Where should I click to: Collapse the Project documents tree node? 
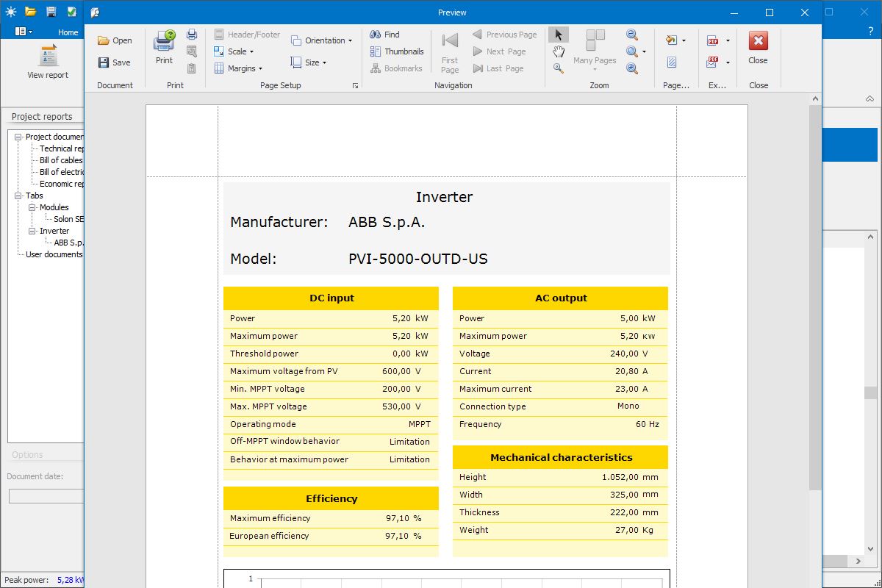[18, 137]
